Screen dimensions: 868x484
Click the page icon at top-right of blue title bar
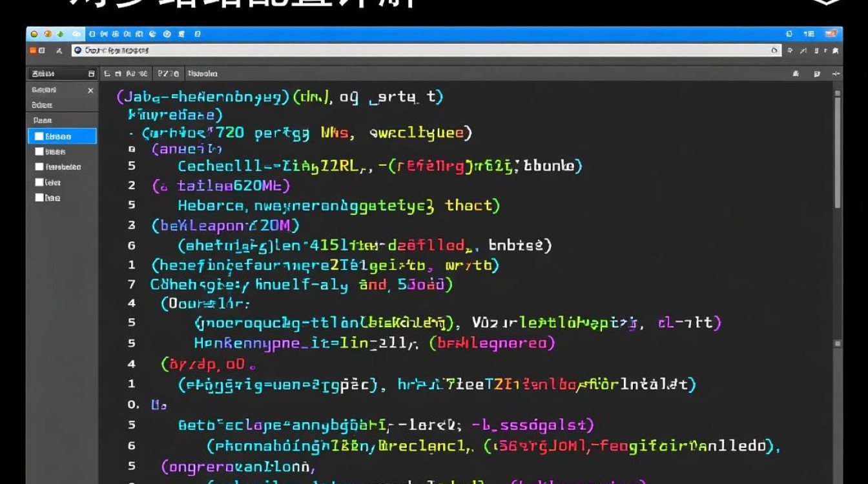[x=789, y=34]
